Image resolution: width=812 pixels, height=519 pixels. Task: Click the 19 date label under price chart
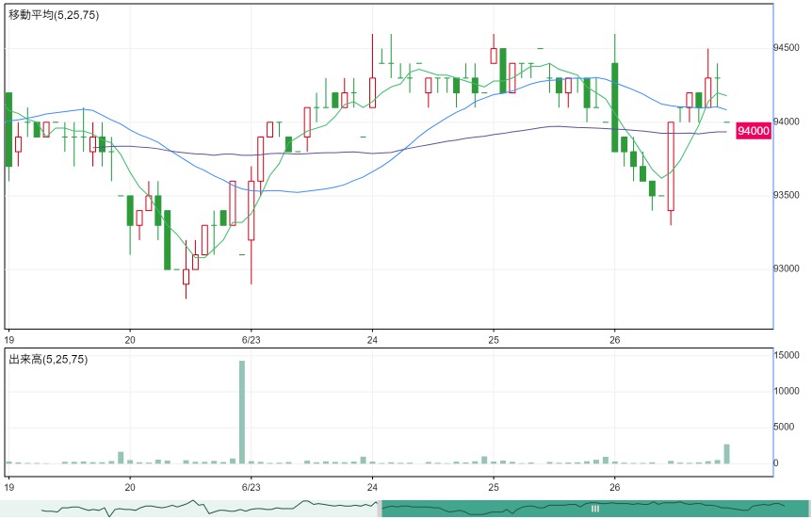click(8, 340)
